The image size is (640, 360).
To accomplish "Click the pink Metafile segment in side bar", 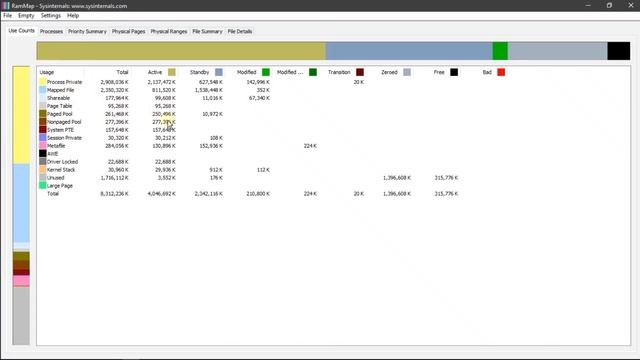I will (x=21, y=280).
